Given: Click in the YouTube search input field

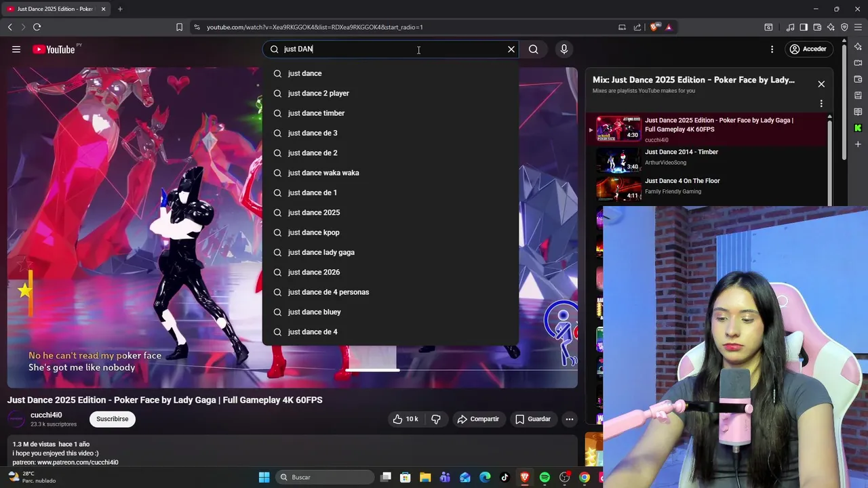Looking at the screenshot, I should [x=392, y=49].
